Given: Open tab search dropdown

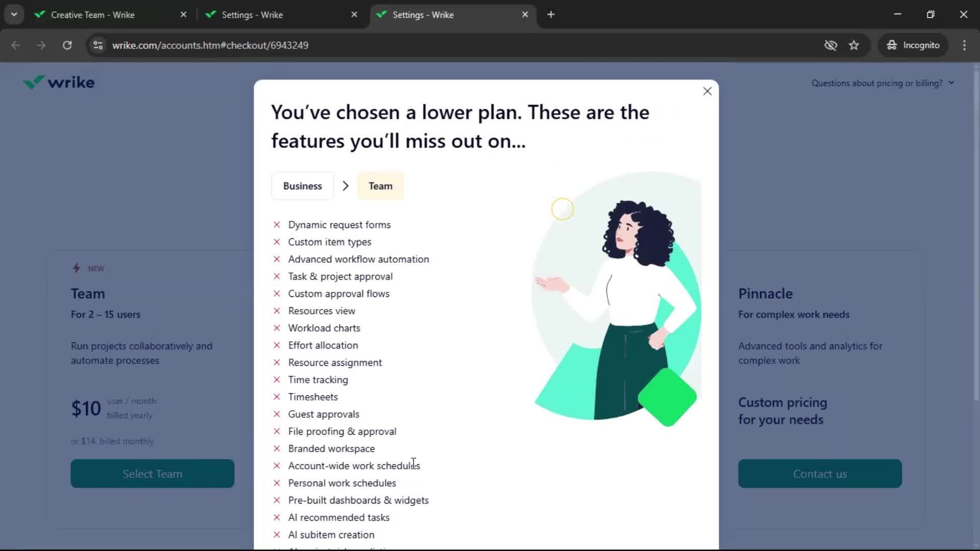Looking at the screenshot, I should (x=14, y=14).
